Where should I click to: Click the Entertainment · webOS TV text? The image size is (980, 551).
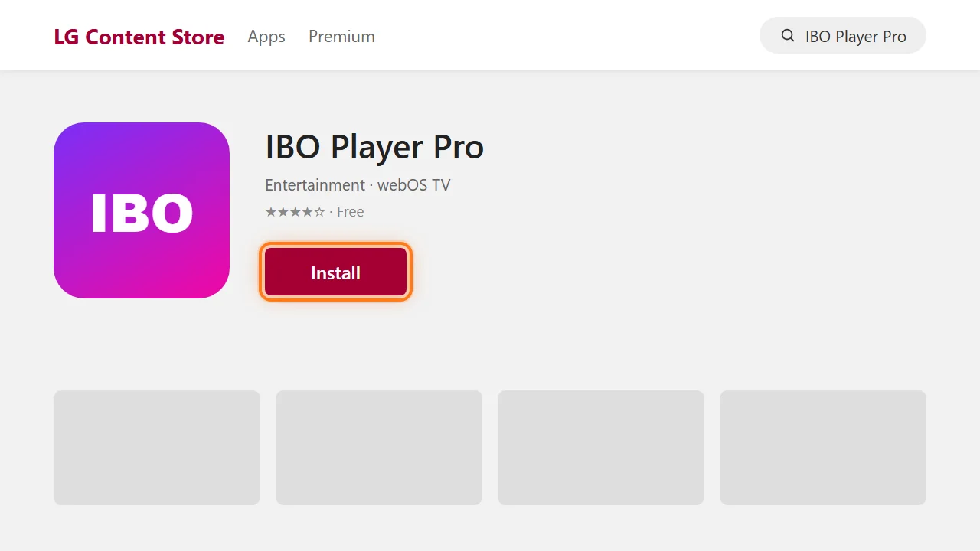click(x=358, y=185)
